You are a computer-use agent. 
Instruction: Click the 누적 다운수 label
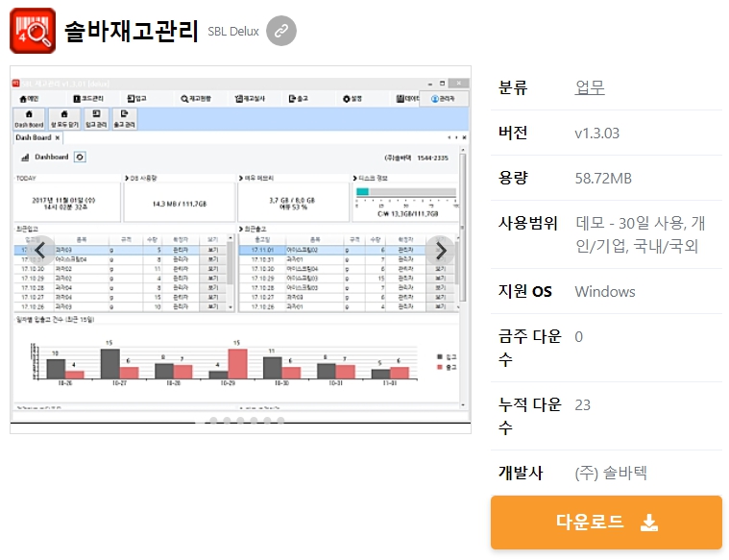(530, 416)
